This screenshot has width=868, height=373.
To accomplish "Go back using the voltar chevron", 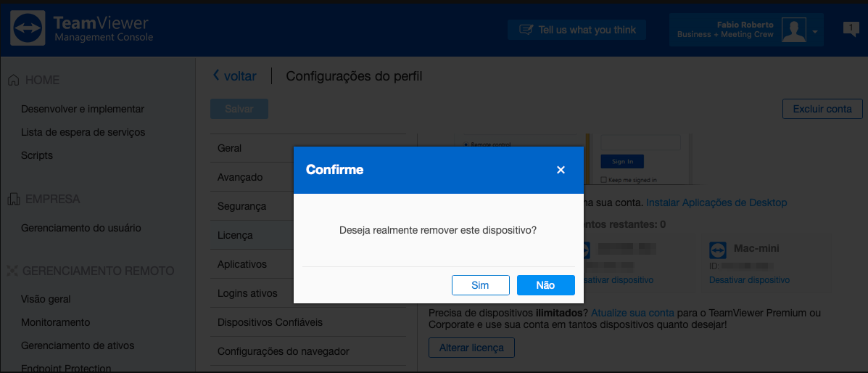I will [216, 75].
